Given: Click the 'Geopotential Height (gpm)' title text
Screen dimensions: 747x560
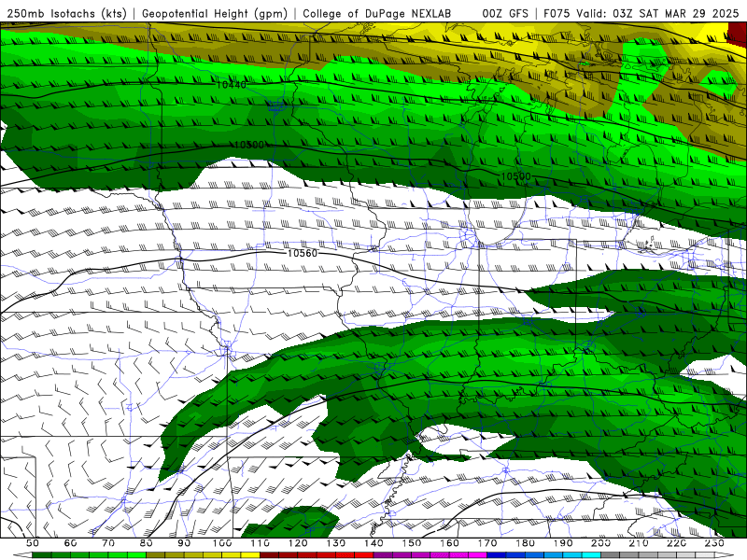Looking at the screenshot, I should [x=215, y=13].
